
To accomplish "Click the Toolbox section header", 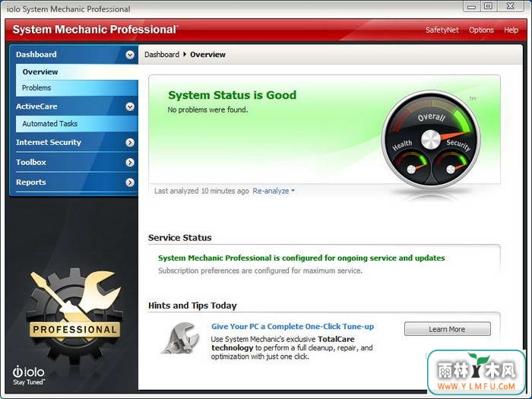I will click(x=74, y=163).
